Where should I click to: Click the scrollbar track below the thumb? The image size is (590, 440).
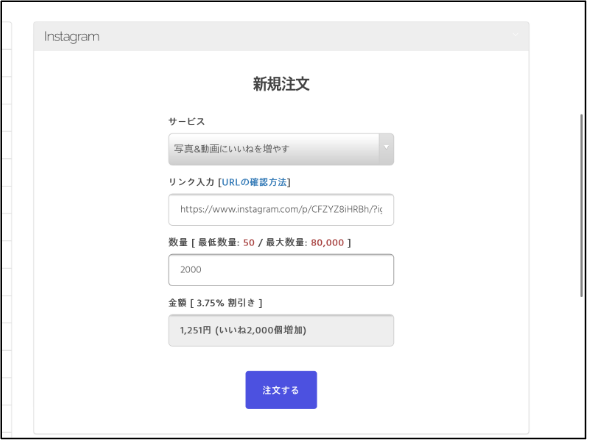click(581, 367)
